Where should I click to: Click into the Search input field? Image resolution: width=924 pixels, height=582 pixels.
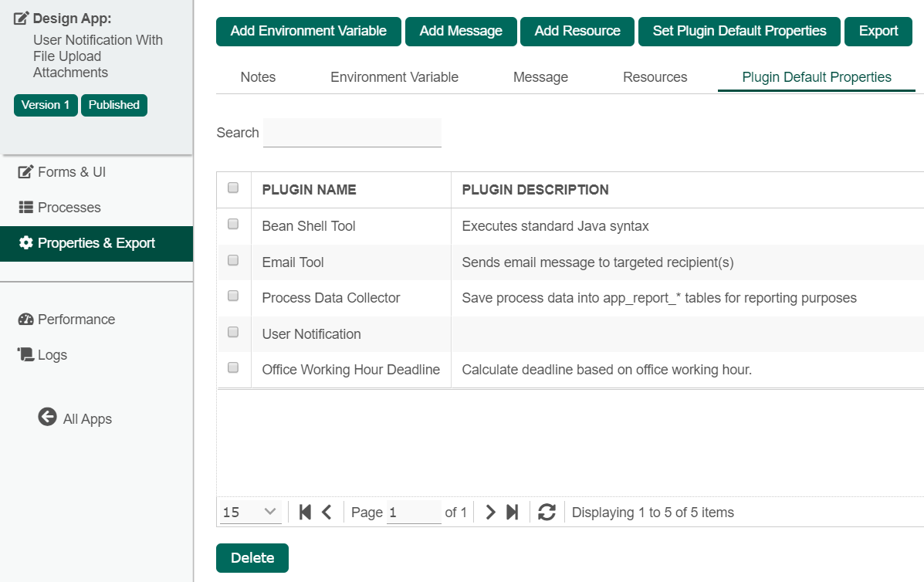click(x=352, y=133)
